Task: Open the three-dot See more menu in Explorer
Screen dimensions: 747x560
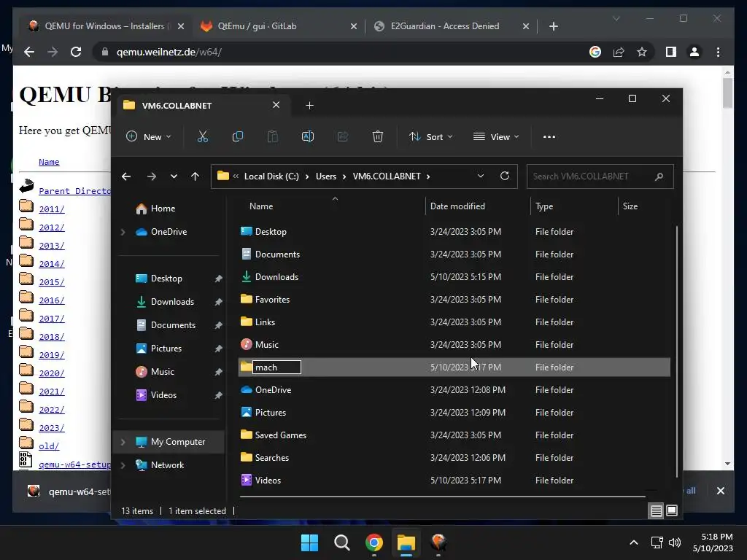Action: point(549,136)
